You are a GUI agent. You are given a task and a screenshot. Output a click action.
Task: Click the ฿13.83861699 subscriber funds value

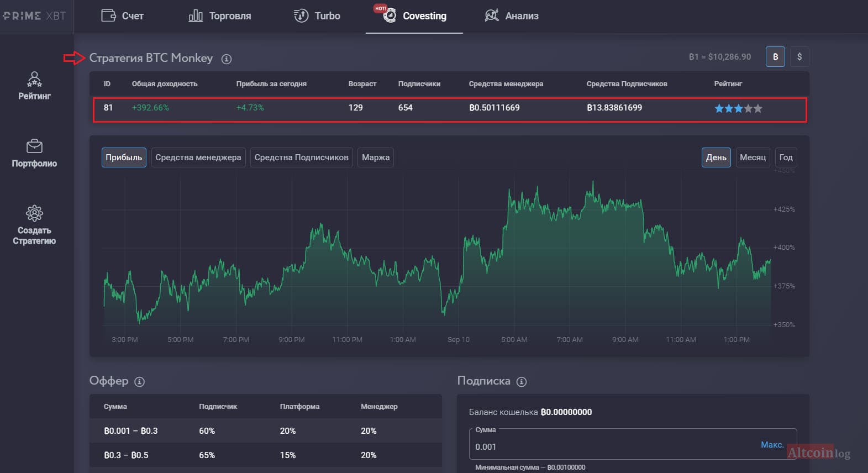point(614,108)
